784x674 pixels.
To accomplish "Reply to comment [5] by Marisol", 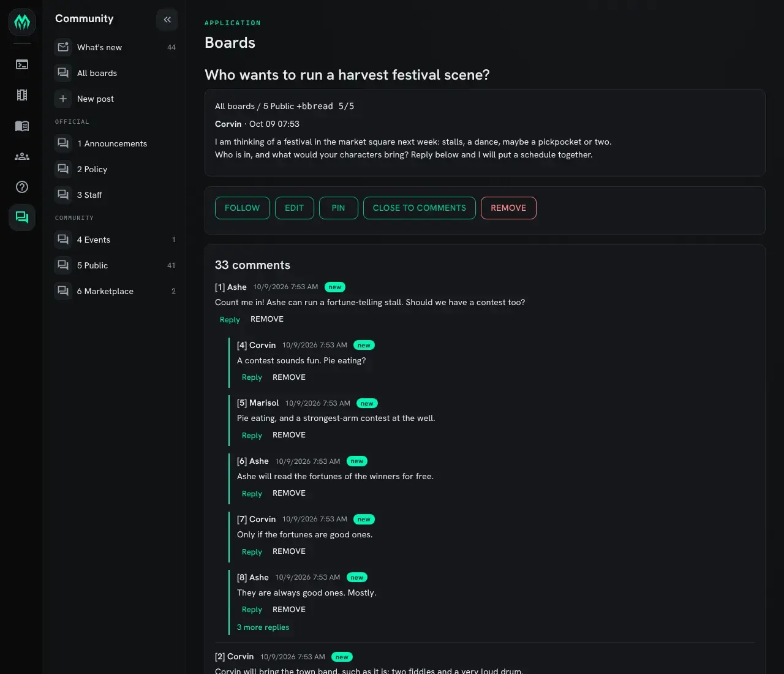I will click(252, 436).
